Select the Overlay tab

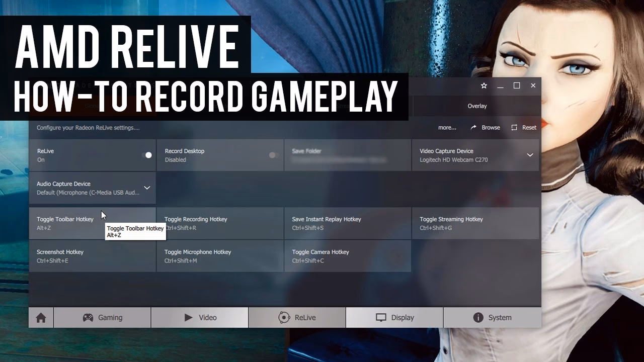(477, 106)
